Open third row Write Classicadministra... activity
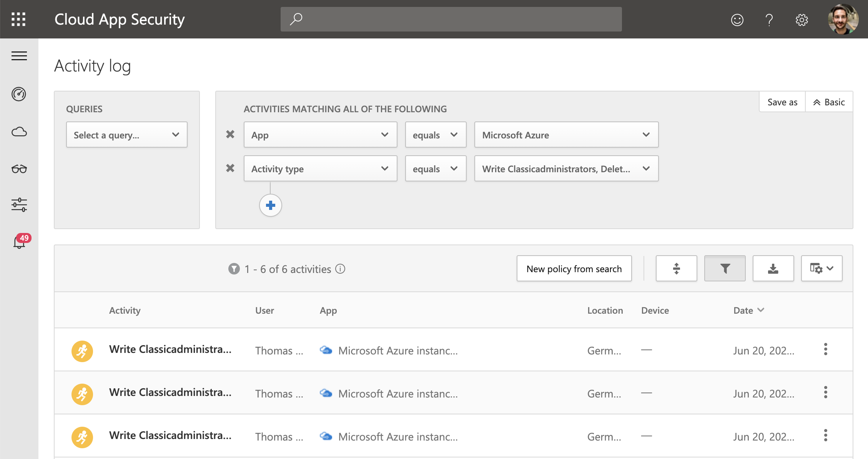 pos(170,435)
